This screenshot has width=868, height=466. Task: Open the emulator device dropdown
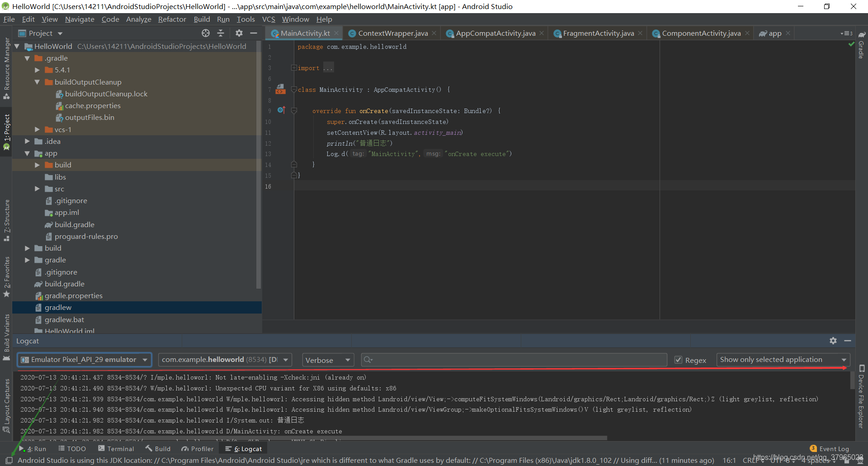(85, 360)
